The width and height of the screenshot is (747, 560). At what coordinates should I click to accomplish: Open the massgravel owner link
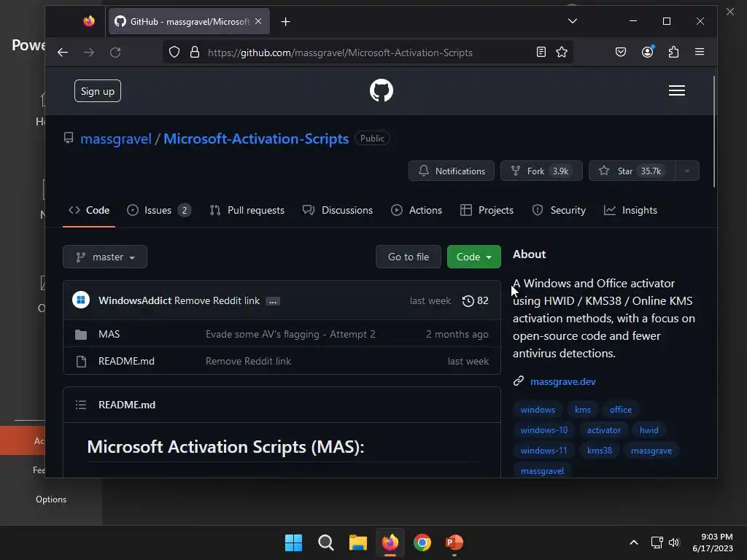click(116, 139)
